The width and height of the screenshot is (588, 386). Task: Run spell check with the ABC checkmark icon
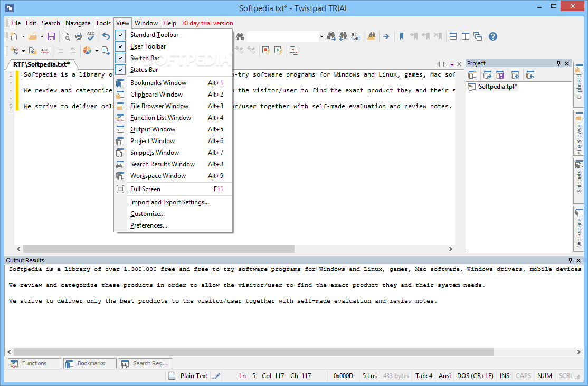(x=91, y=36)
